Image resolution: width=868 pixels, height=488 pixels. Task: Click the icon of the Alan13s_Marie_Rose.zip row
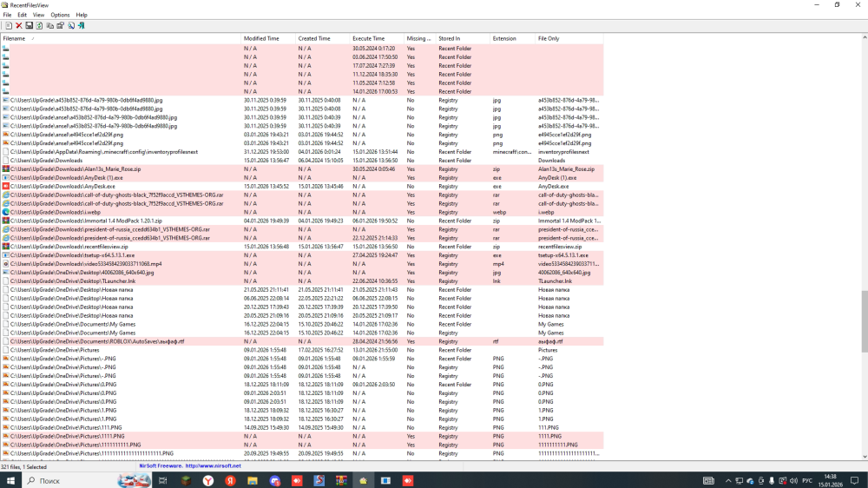[x=5, y=169]
